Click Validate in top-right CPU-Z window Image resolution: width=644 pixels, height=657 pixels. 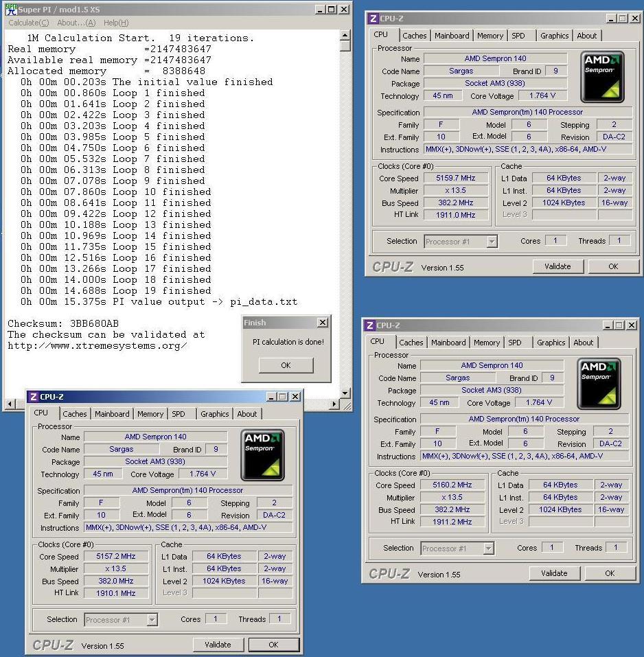click(557, 266)
